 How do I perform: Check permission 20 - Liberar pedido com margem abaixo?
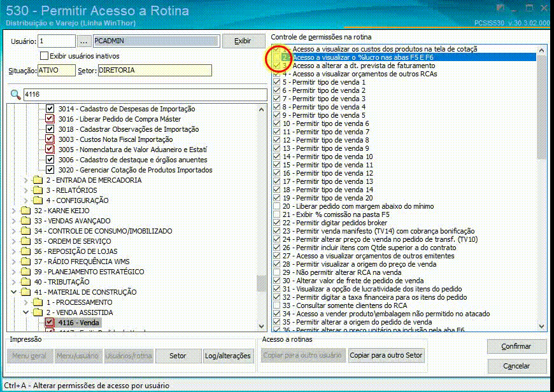point(276,206)
